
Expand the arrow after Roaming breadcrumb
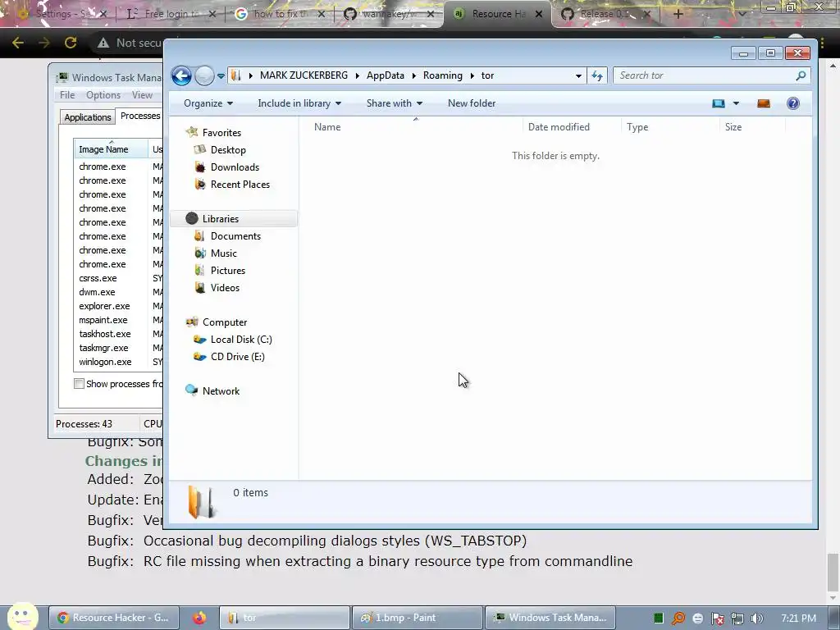(472, 75)
